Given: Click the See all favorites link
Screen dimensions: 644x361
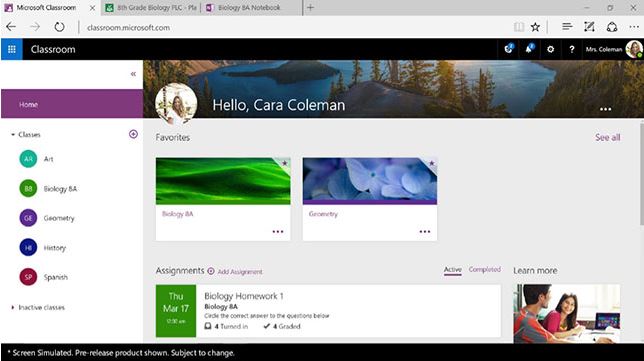Looking at the screenshot, I should (607, 138).
